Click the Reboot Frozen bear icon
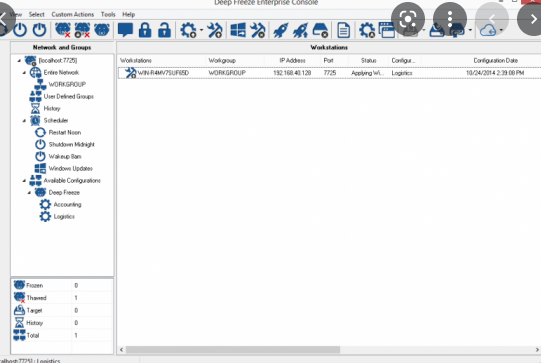The height and width of the screenshot is (363, 541). point(102,30)
